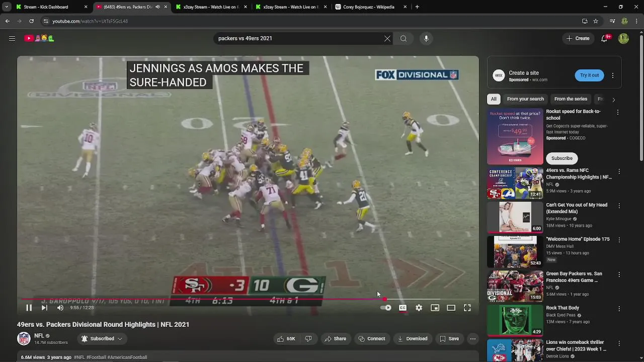Open video player settings gear
Image resolution: width=644 pixels, height=362 pixels.
click(419, 308)
